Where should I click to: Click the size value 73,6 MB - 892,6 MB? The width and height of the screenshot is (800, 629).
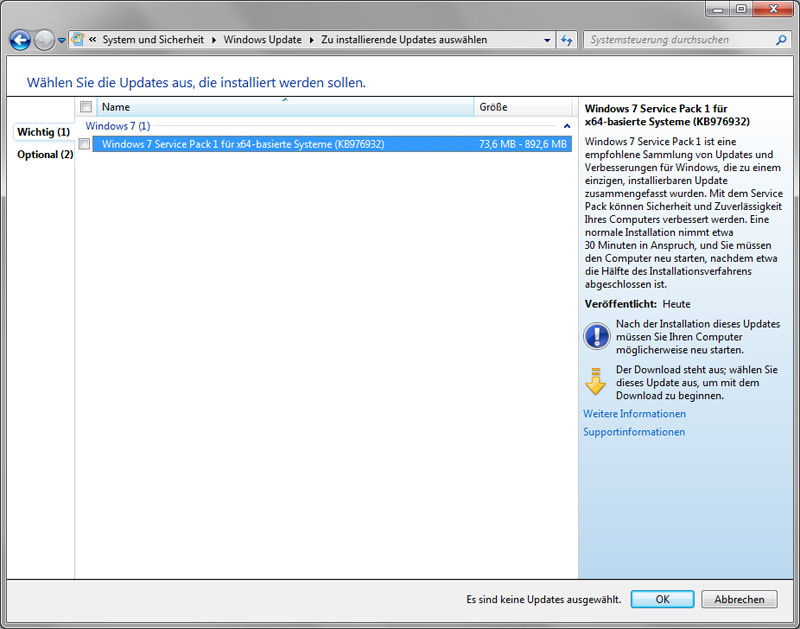point(522,144)
